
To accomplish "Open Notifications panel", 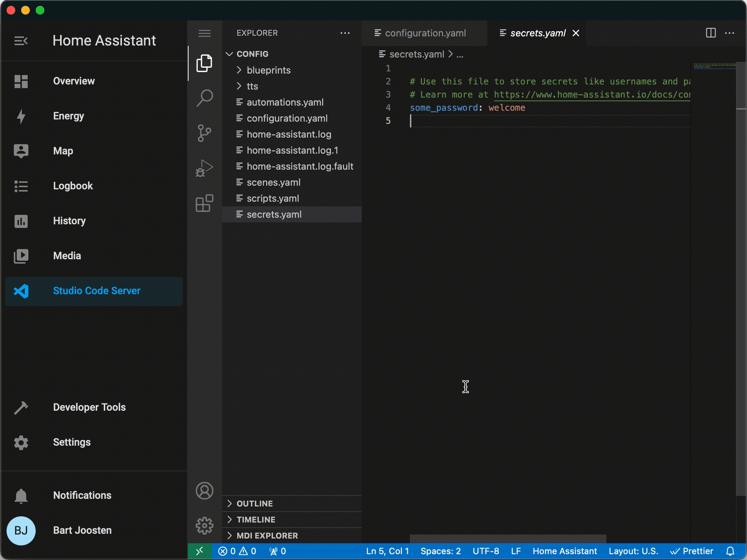I will point(94,496).
